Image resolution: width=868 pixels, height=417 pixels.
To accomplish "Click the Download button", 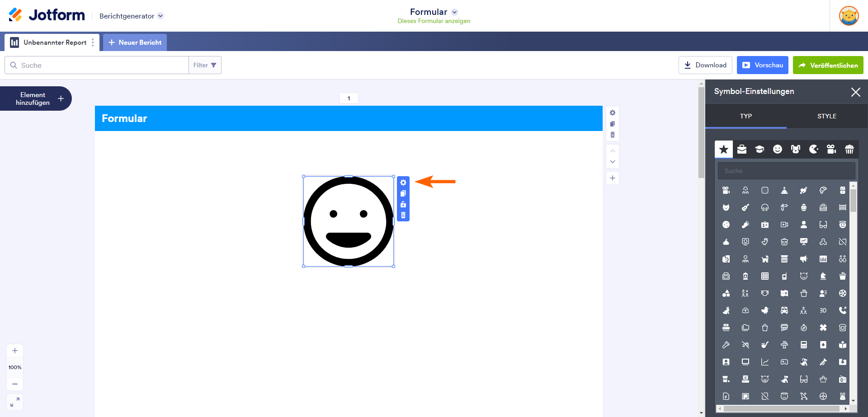I will coord(706,65).
